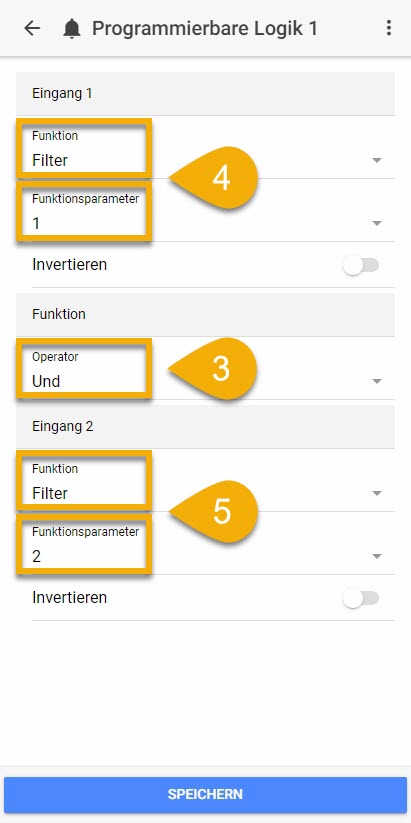Open the Eingang 1 Funktionsparameter arrow
411x823 pixels.
(x=376, y=223)
